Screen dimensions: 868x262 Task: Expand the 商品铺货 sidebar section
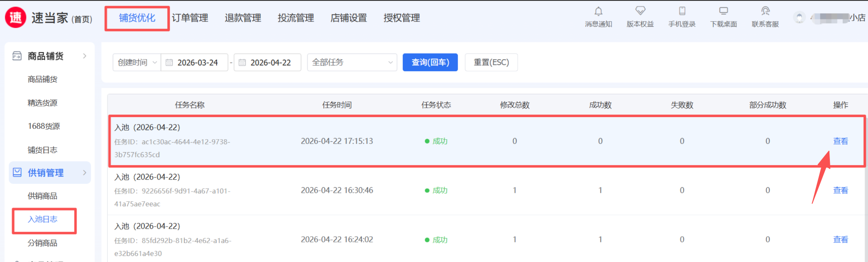(84, 56)
